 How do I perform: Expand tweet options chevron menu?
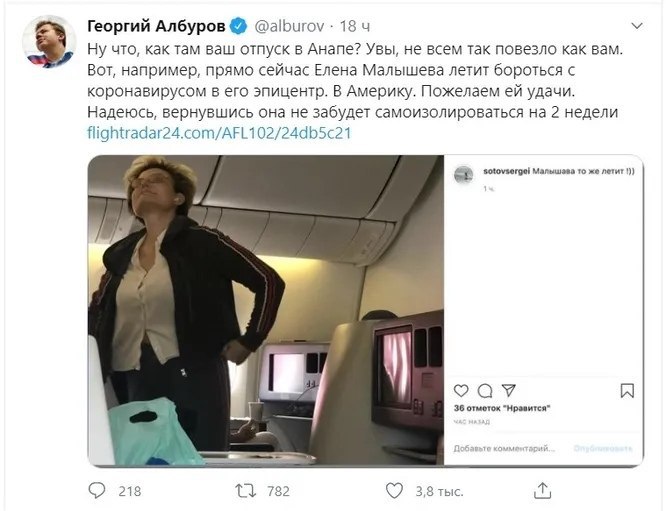tap(637, 26)
